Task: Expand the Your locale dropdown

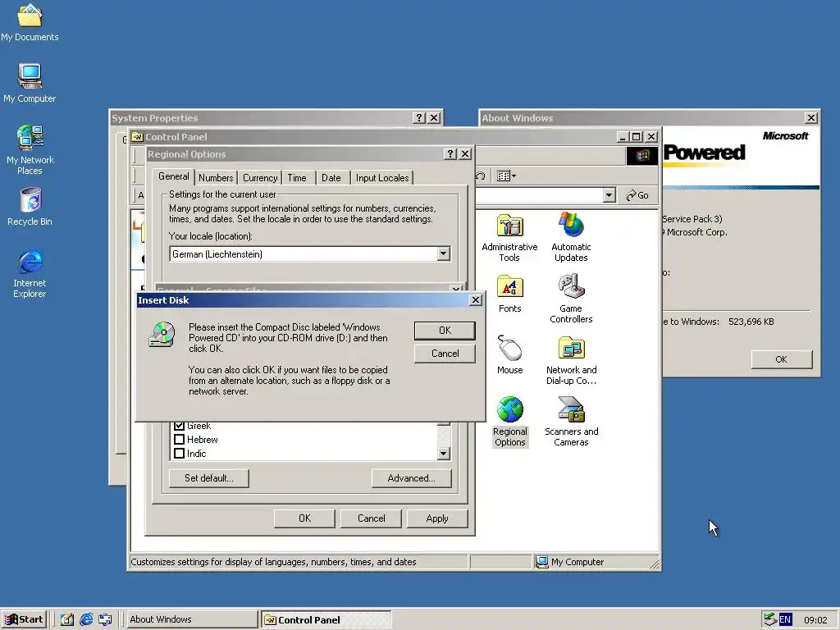Action: 443,254
